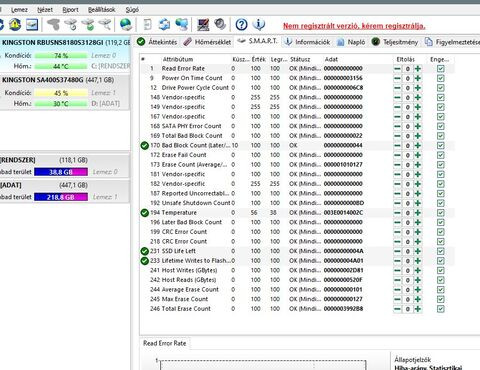Toggle the Host Writes (GBytes) checkbox
Screen dimensions: 480x370
[x=441, y=271]
